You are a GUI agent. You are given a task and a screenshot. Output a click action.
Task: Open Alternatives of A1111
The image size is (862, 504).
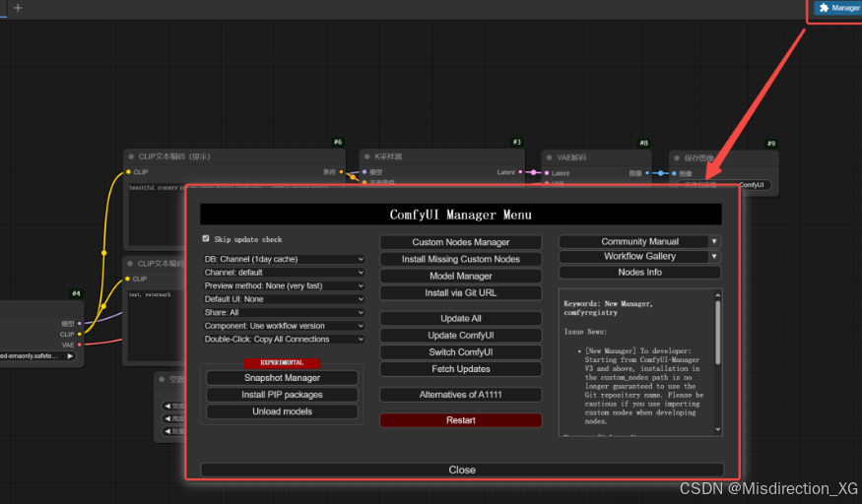[x=461, y=395]
